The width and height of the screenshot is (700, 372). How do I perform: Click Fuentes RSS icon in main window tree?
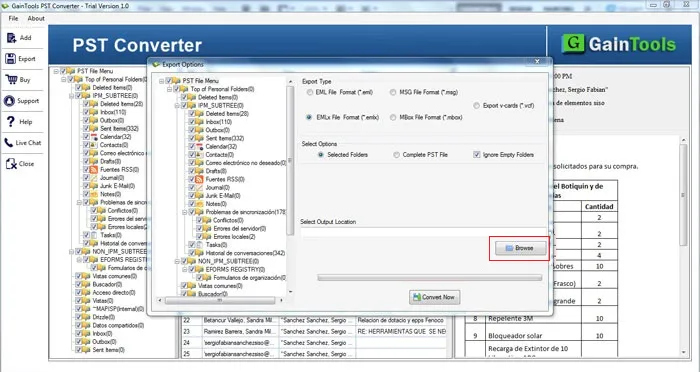(94, 170)
